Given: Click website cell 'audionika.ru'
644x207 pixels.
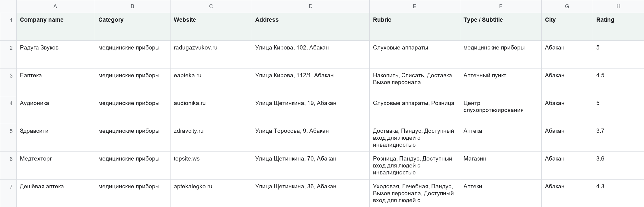Looking at the screenshot, I should pos(211,110).
